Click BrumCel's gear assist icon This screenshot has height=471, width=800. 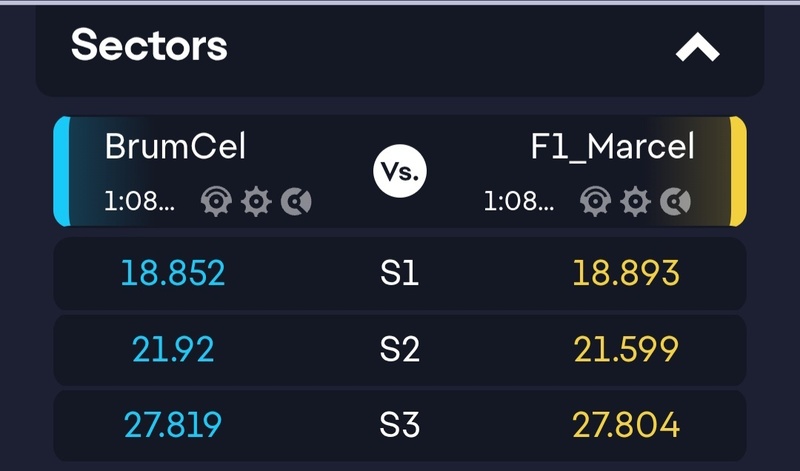[257, 201]
